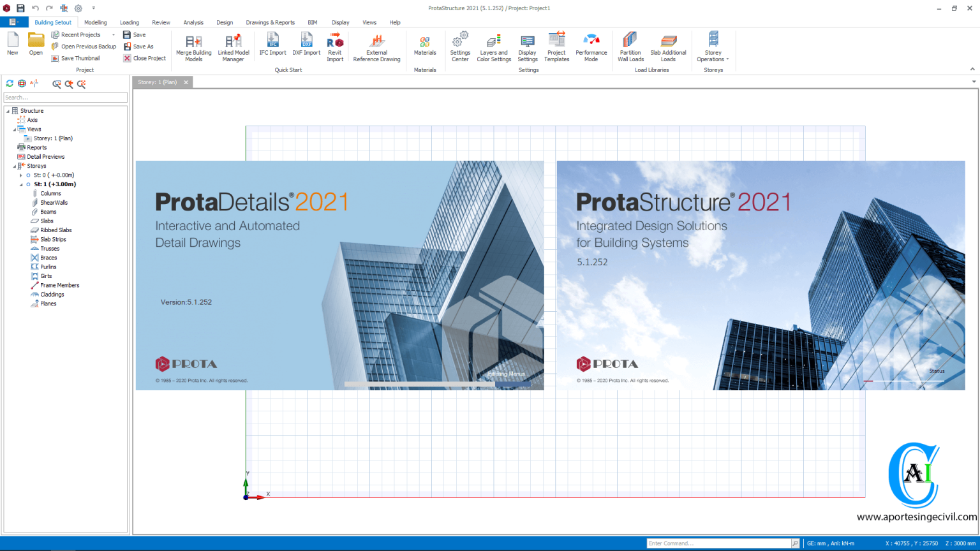Launch the DXF Import tool
Image resolution: width=980 pixels, height=551 pixels.
click(x=306, y=46)
